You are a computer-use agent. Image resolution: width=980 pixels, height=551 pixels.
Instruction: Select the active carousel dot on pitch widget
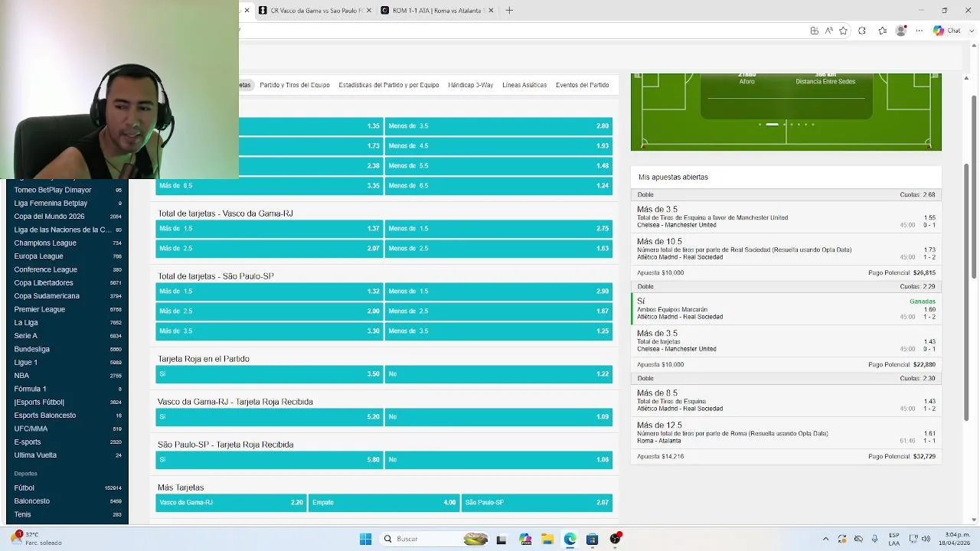pyautogui.click(x=773, y=124)
